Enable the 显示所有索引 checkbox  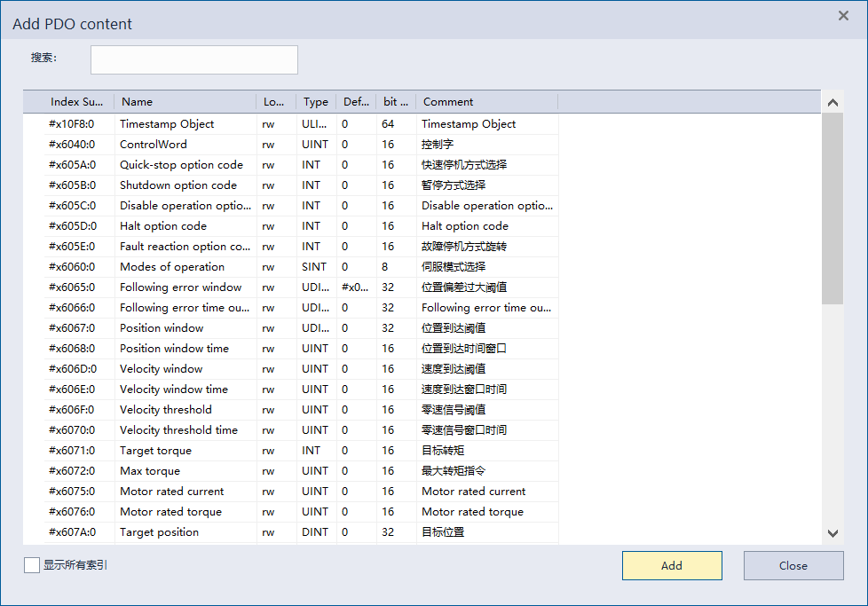tap(32, 565)
